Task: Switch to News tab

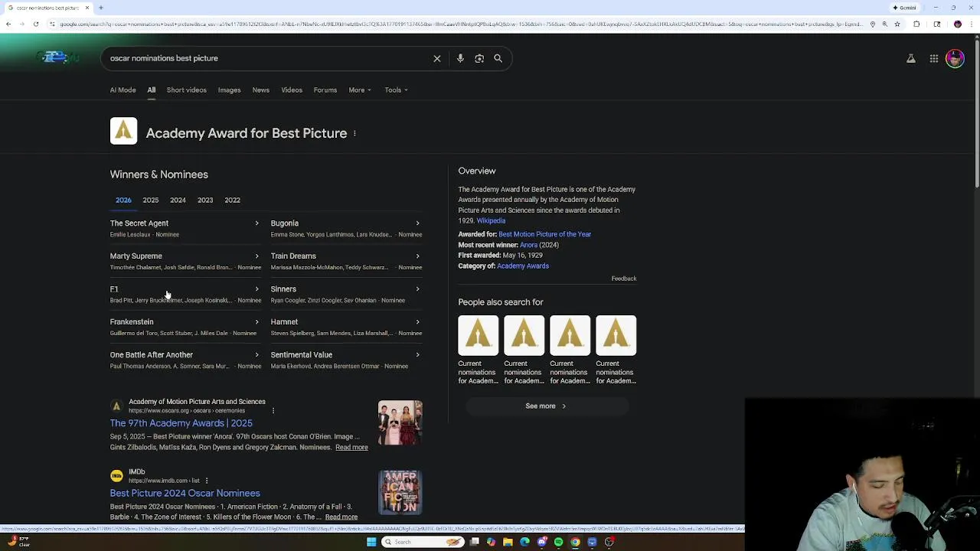Action: 260,90
